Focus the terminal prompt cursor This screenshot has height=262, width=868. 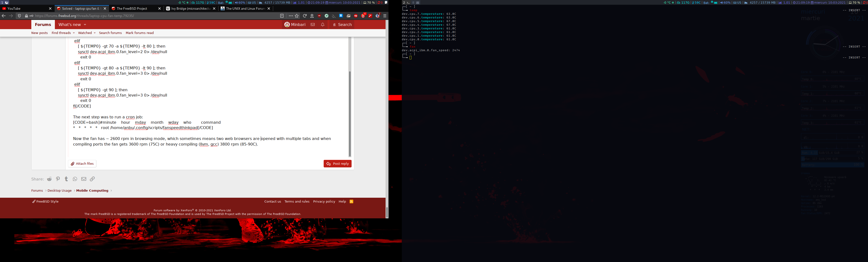pos(410,58)
